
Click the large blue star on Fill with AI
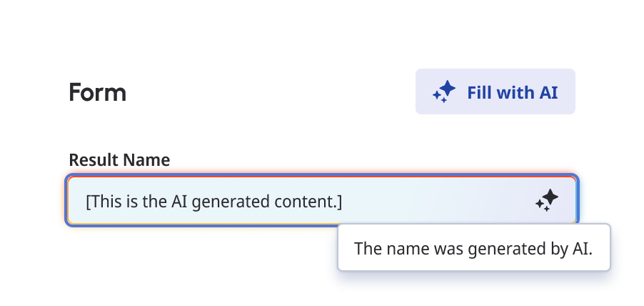click(448, 89)
